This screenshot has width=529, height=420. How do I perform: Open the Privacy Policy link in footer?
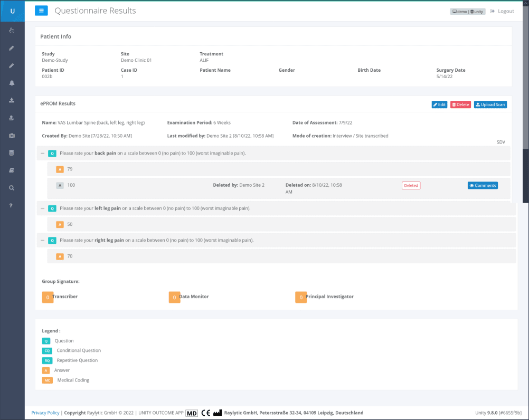(x=45, y=413)
